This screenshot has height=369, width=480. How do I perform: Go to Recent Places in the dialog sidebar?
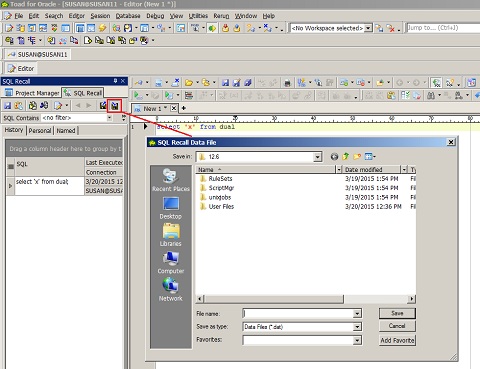point(171,180)
